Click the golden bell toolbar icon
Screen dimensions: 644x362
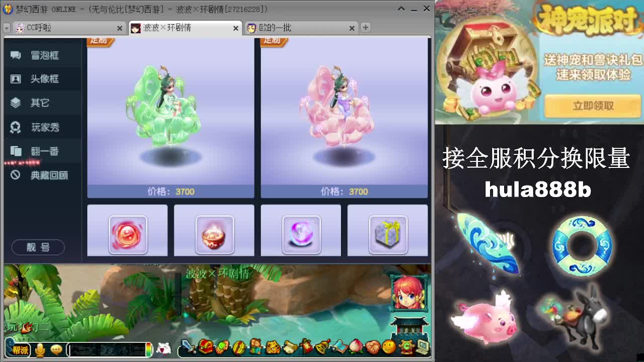[323, 346]
